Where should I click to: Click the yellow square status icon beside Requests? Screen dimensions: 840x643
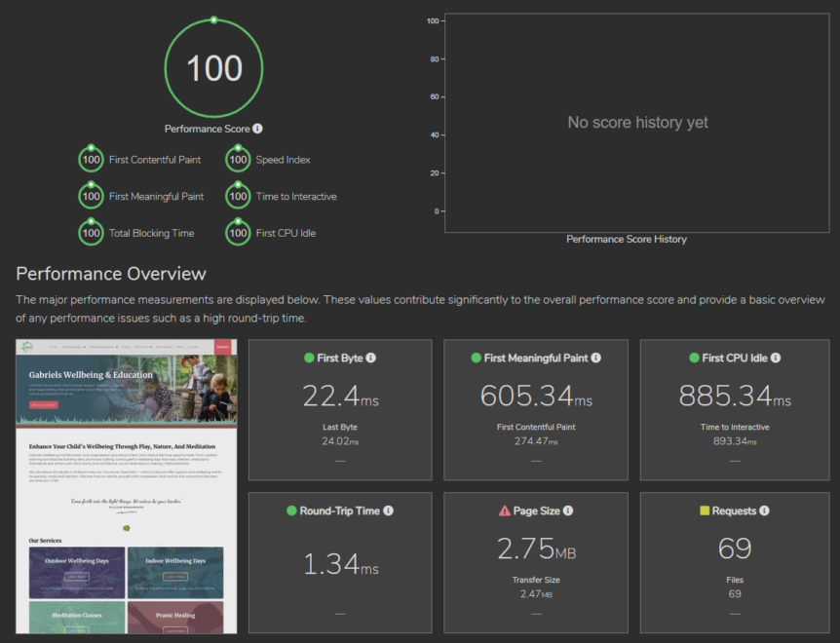pos(705,511)
